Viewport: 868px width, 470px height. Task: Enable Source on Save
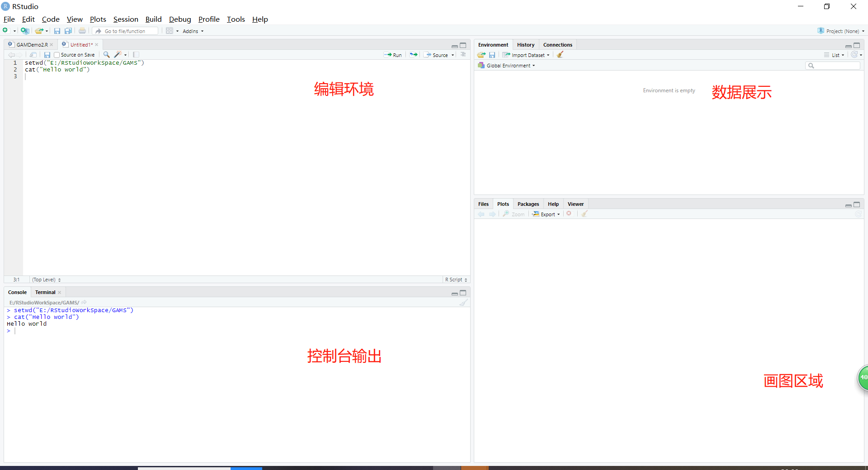(57, 55)
